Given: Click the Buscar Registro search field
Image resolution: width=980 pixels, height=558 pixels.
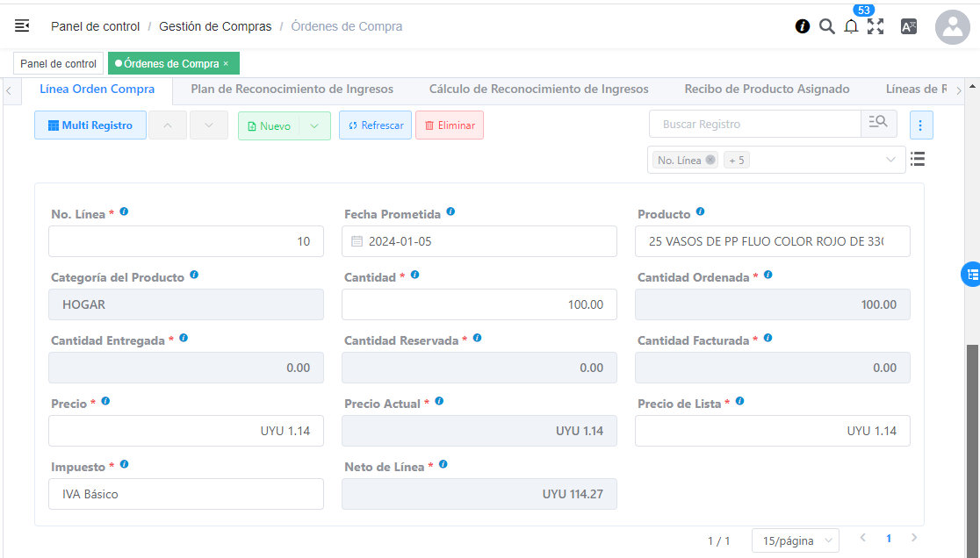Looking at the screenshot, I should tap(755, 125).
